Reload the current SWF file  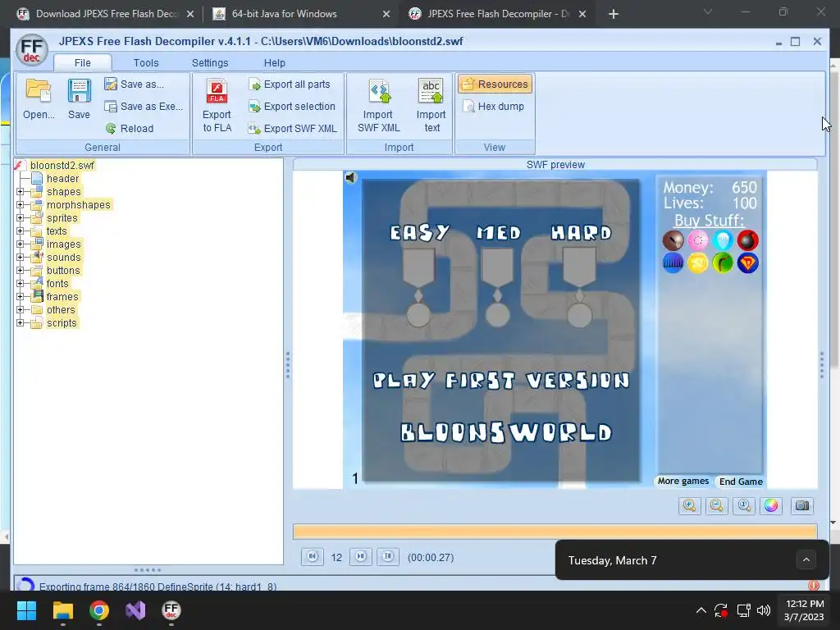[x=130, y=129]
